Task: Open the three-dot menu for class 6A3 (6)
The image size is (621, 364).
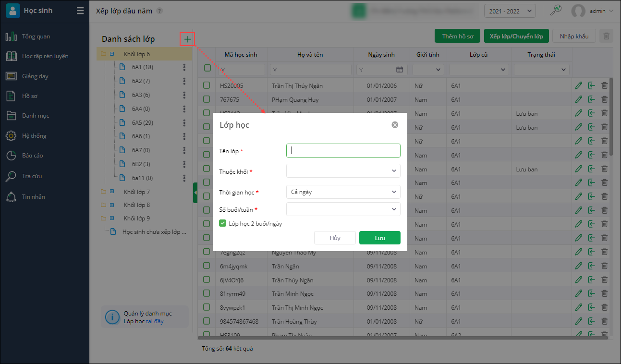Action: 184,95
